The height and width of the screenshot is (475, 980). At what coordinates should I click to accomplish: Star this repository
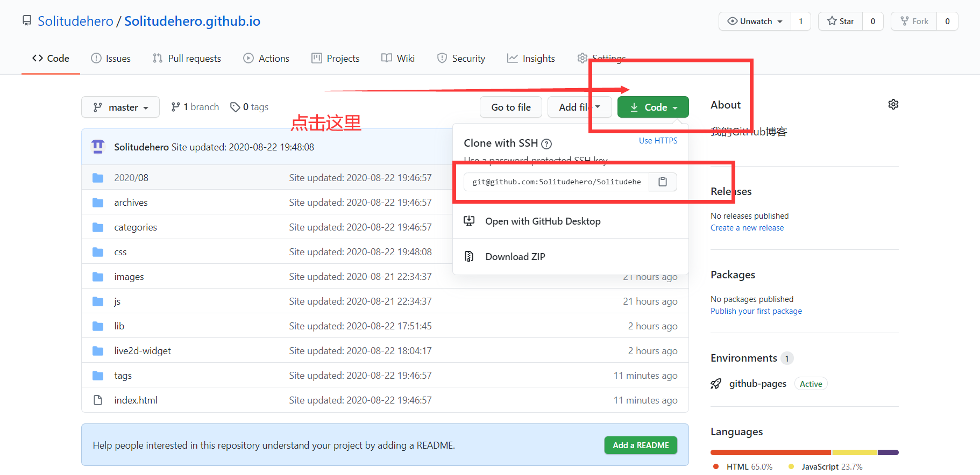tap(841, 21)
